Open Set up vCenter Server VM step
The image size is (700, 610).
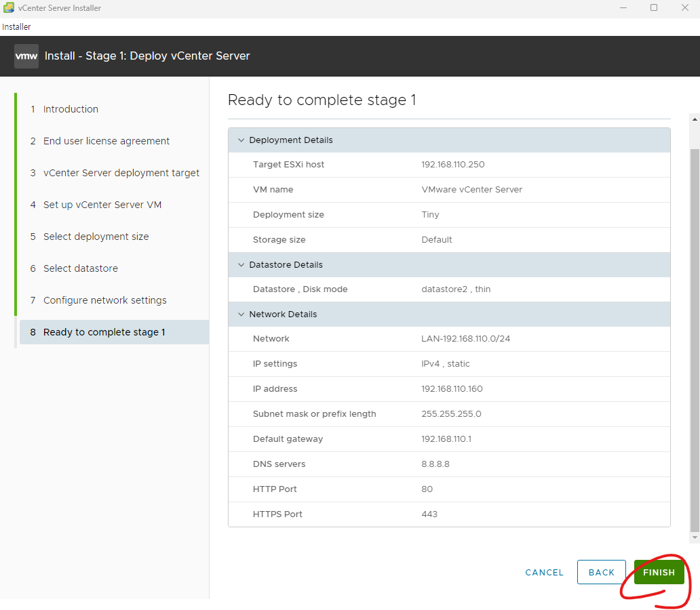pyautogui.click(x=102, y=205)
